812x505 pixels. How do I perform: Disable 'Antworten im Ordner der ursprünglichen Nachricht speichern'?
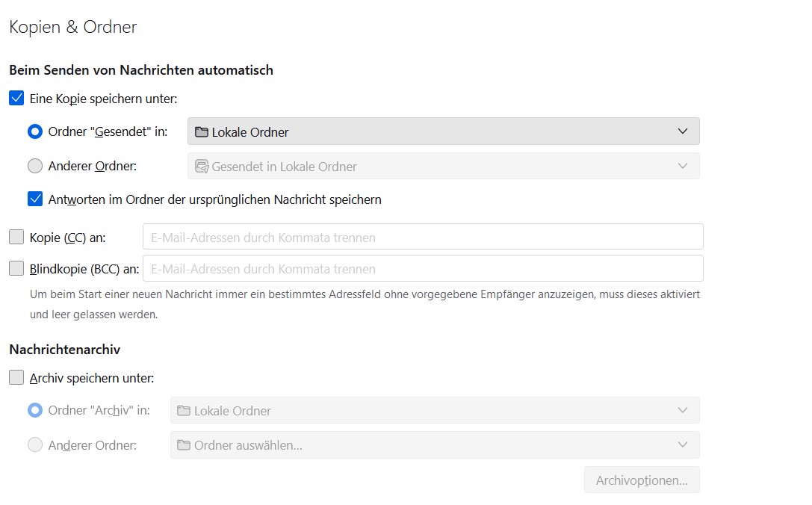pos(35,199)
